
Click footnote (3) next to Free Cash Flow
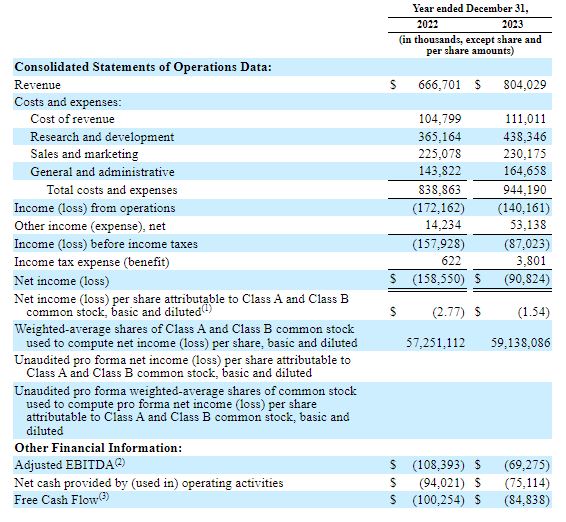click(104, 497)
